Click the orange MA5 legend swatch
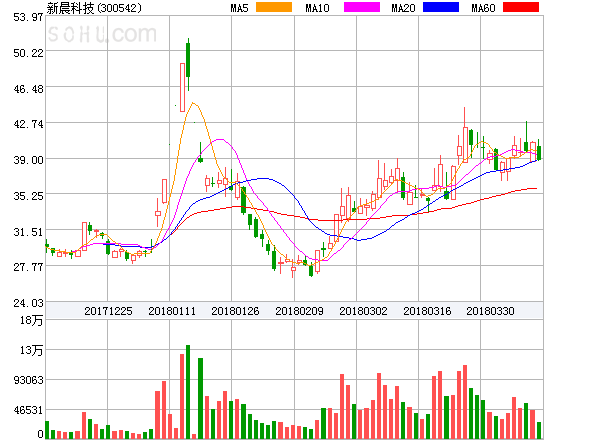 [x=274, y=7]
